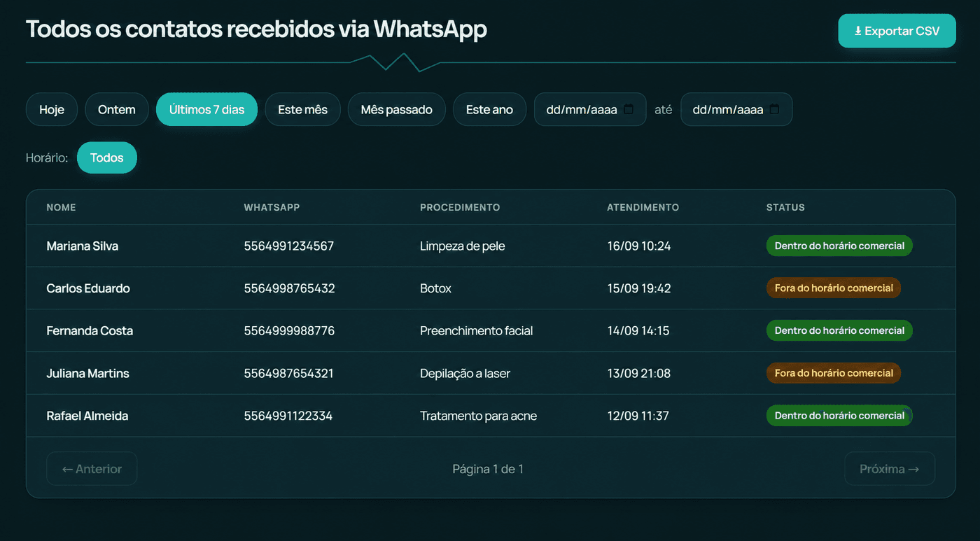Apply the Este ano filter
Image resolution: width=980 pixels, height=541 pixels.
click(x=489, y=109)
